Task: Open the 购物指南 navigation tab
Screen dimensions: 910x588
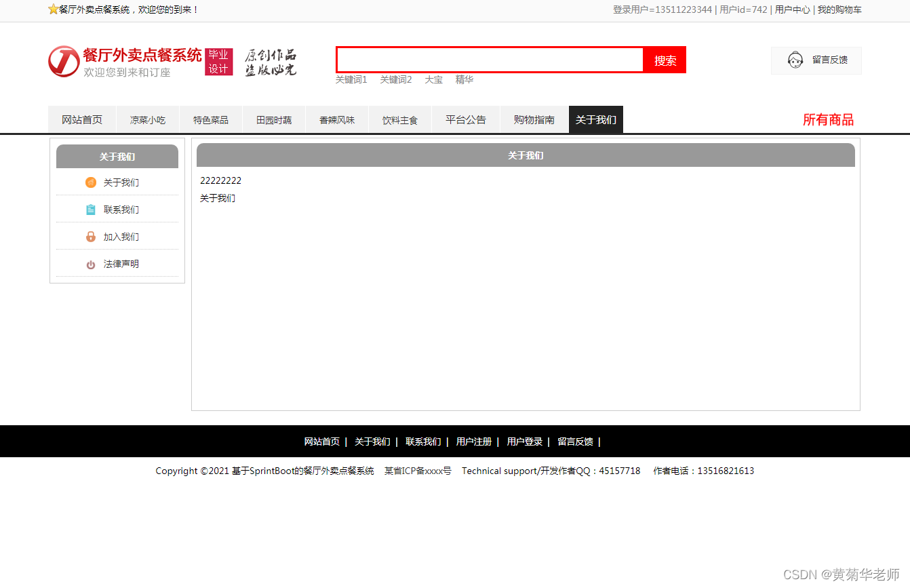Action: point(534,120)
